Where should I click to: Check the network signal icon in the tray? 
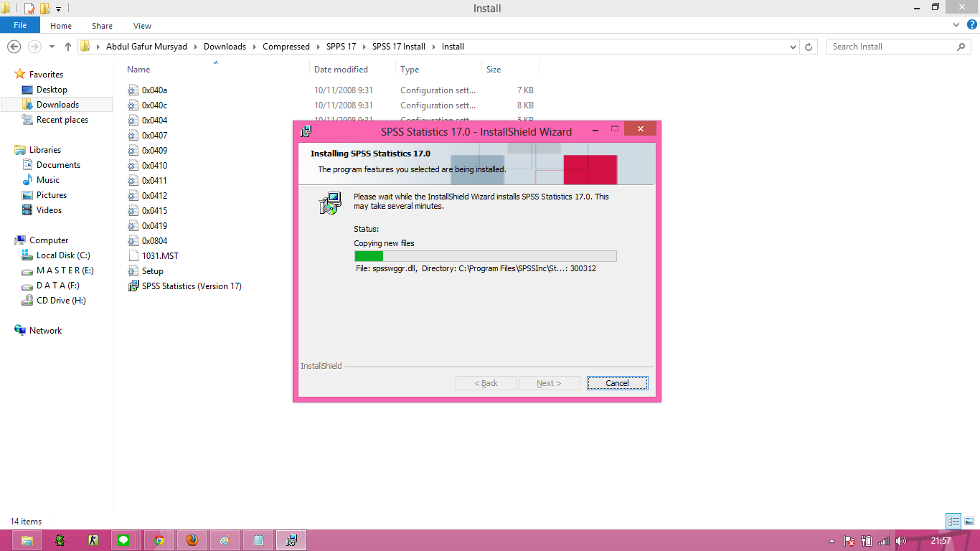(883, 540)
